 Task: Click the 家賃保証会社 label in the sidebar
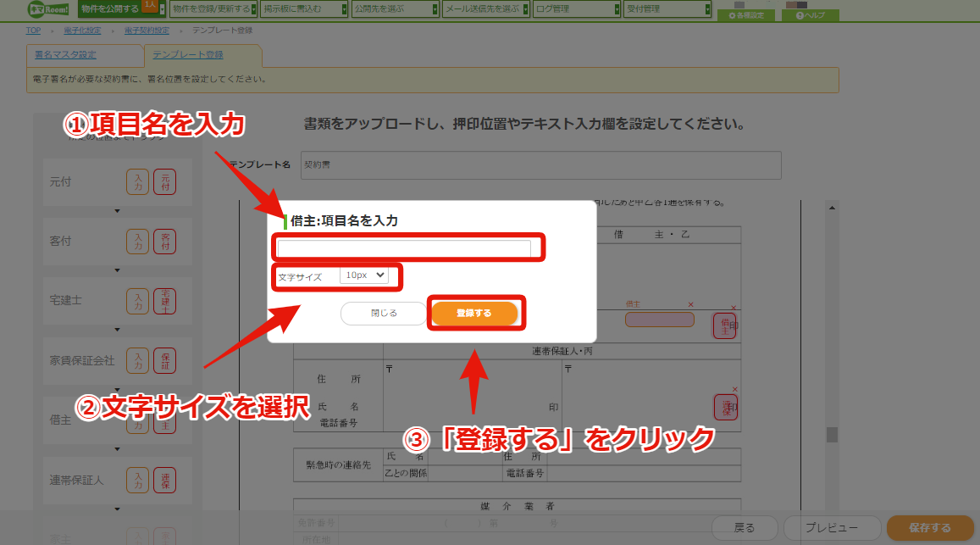pos(82,360)
